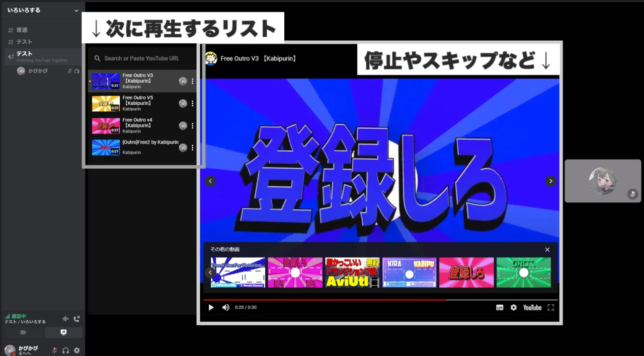
Task: Click Free Outro V3 【Kabipurin】 title in queue
Action: (138, 78)
